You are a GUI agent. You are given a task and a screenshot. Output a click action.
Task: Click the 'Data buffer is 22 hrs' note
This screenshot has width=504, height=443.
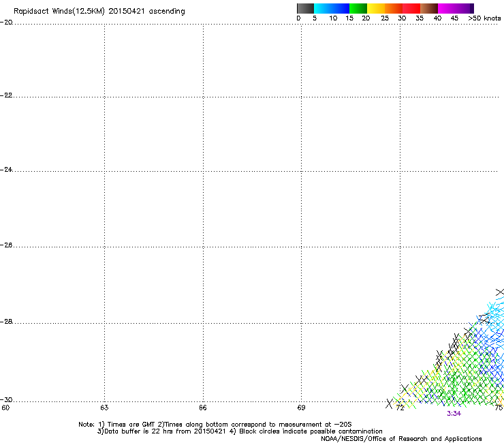[161, 431]
